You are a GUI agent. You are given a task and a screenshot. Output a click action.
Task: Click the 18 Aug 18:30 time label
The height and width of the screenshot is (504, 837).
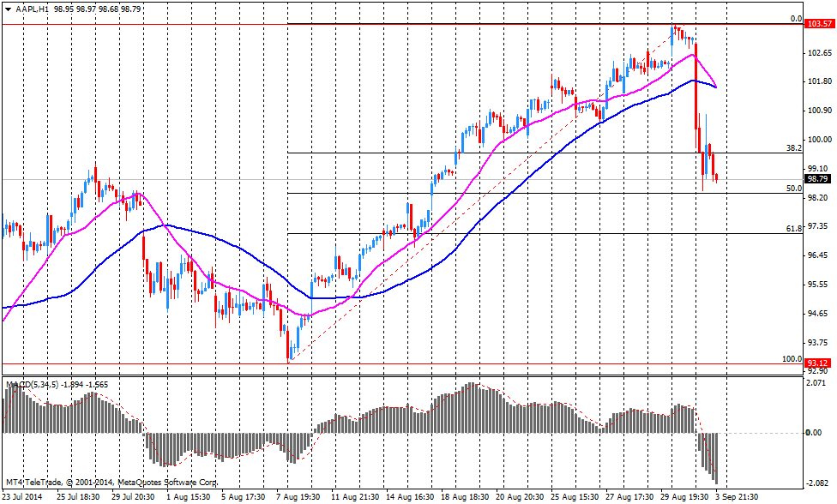tap(465, 496)
